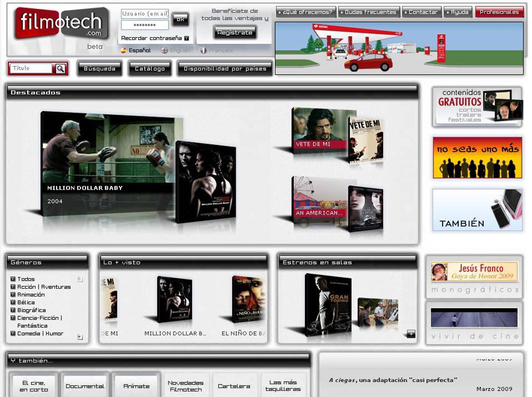Open the Gran Torino poster thumbnail
Image resolution: width=532 pixels, height=397 pixels.
click(328, 304)
